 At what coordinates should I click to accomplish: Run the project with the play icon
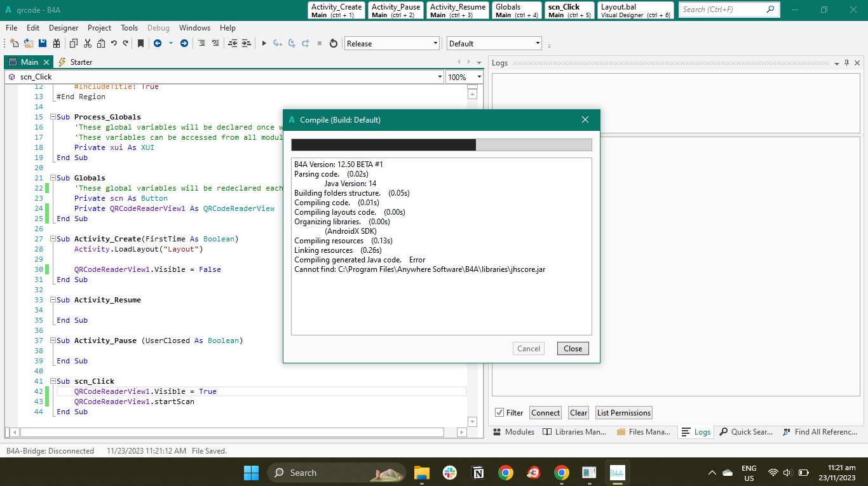pos(264,43)
